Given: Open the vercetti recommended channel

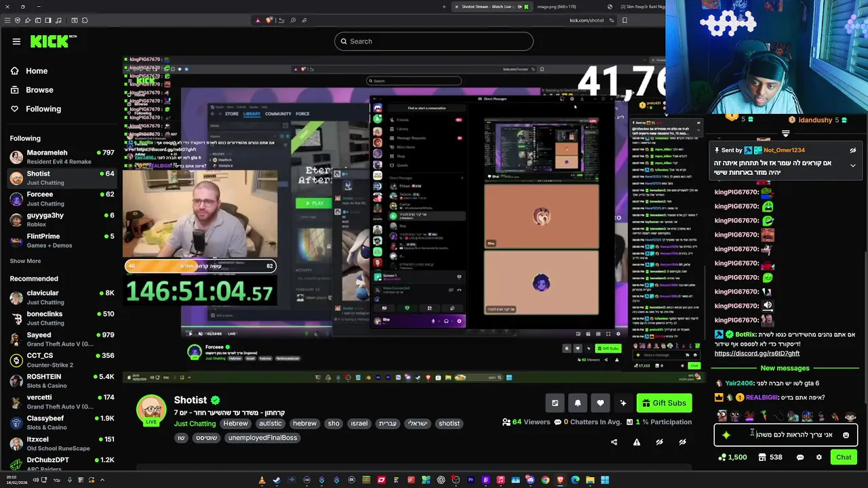Looking at the screenshot, I should pyautogui.click(x=62, y=402).
